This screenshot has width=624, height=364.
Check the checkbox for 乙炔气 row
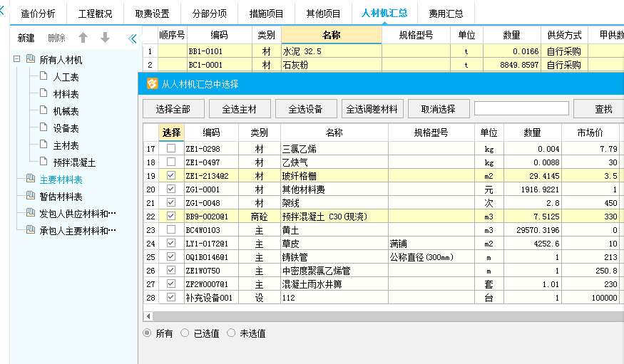coord(171,162)
